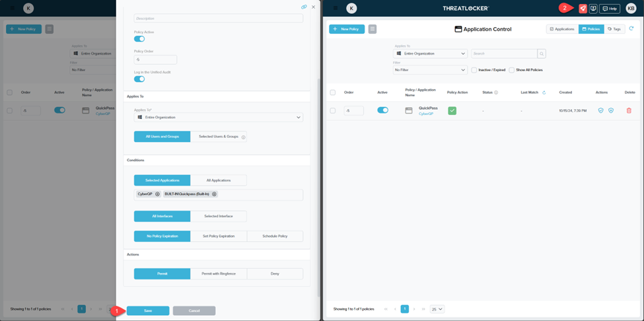Toggle the Policy Active switch
644x321 pixels.
(x=139, y=38)
